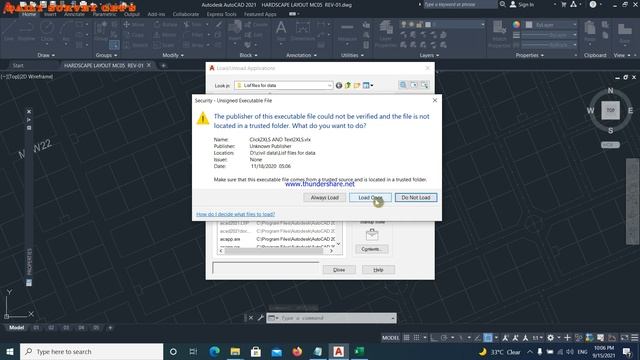Click Contents under Startup Suite

(x=371, y=249)
